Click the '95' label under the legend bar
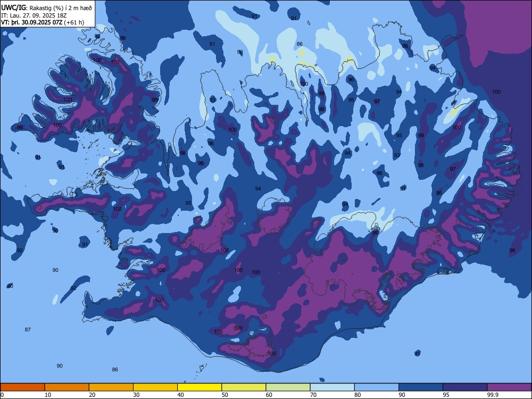The height and width of the screenshot is (399, 532). (x=446, y=395)
